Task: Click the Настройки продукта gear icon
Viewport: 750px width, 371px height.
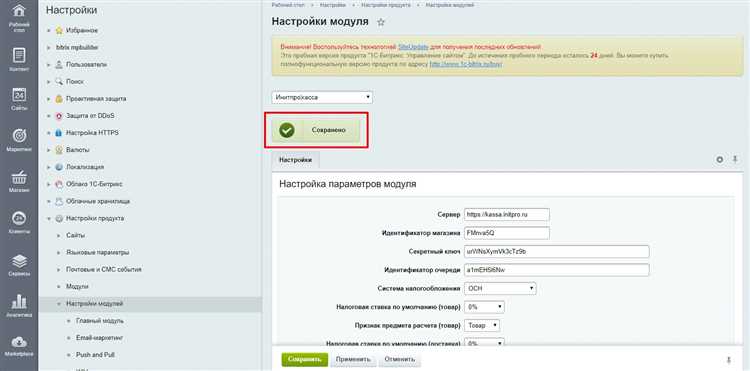Action: (x=59, y=218)
